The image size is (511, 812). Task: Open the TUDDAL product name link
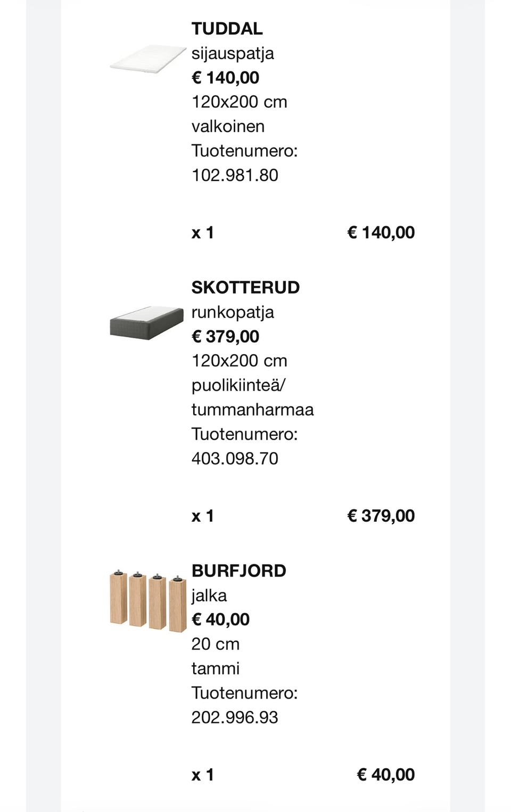coord(227,29)
